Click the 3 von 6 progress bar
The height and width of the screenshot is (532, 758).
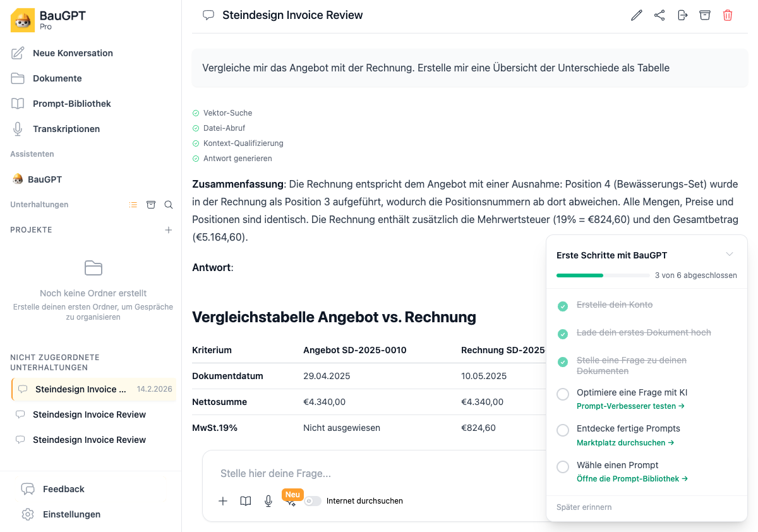tap(602, 275)
